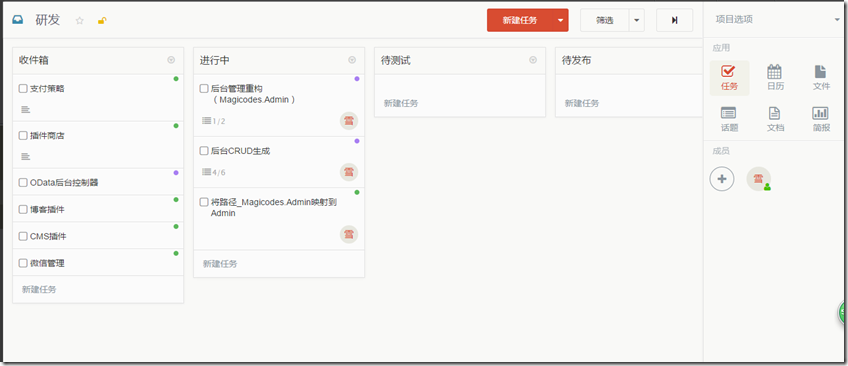Click the 研发 project title
848x366 pixels.
coord(48,20)
